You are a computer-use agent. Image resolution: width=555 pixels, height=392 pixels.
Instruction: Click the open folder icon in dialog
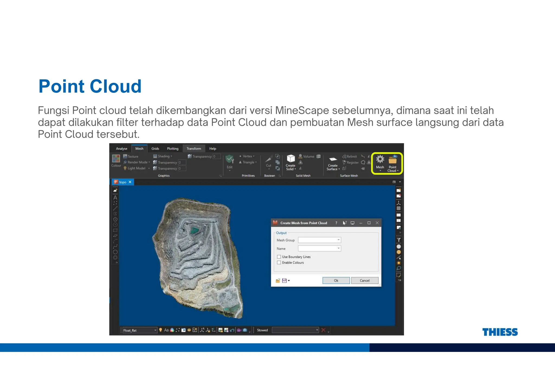click(x=277, y=281)
